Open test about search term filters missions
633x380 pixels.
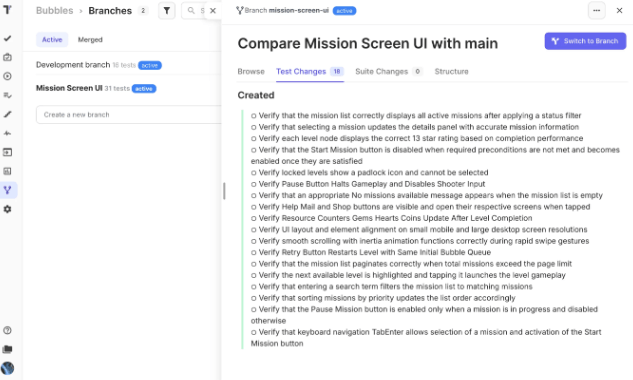[392, 286]
